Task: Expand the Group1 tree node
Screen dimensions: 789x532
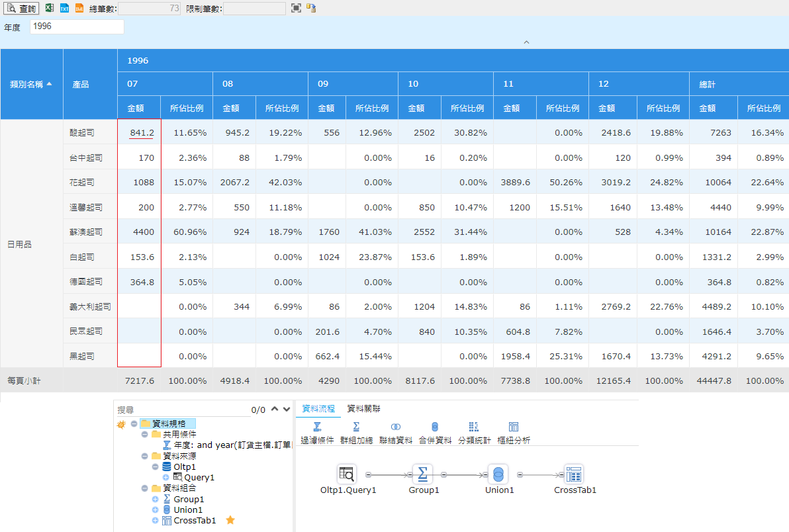Action: (155, 500)
